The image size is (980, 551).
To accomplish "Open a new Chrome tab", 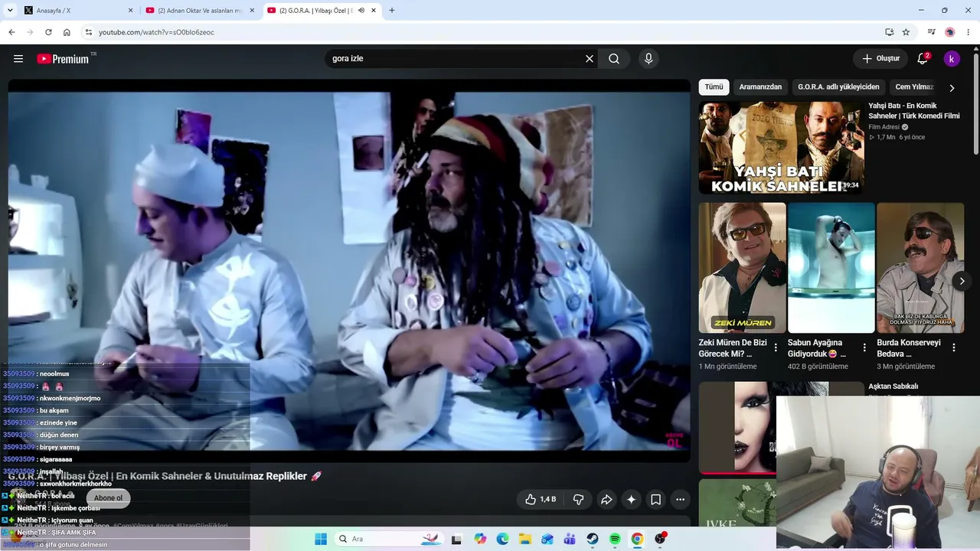I will [x=392, y=11].
